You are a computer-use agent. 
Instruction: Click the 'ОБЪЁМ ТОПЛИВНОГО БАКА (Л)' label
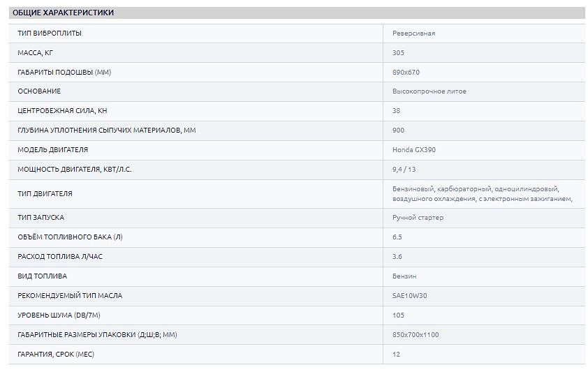tap(70, 237)
